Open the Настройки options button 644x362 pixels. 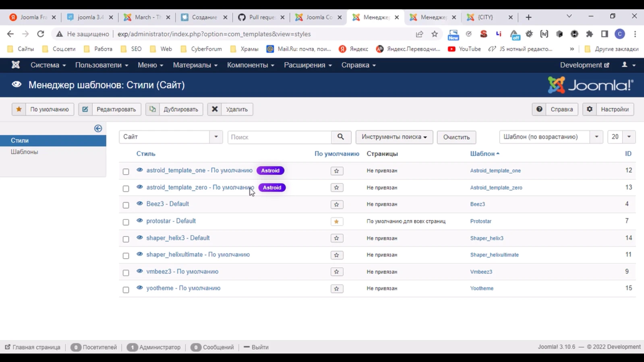click(608, 109)
